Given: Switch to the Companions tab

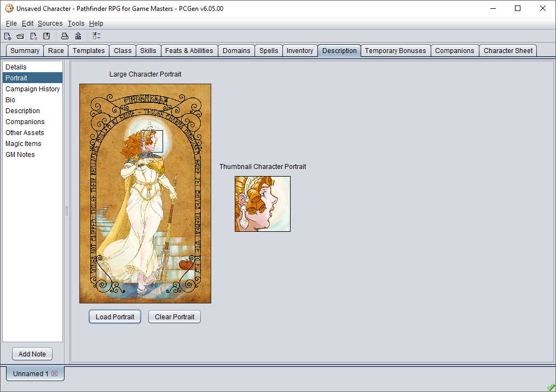Looking at the screenshot, I should [455, 51].
